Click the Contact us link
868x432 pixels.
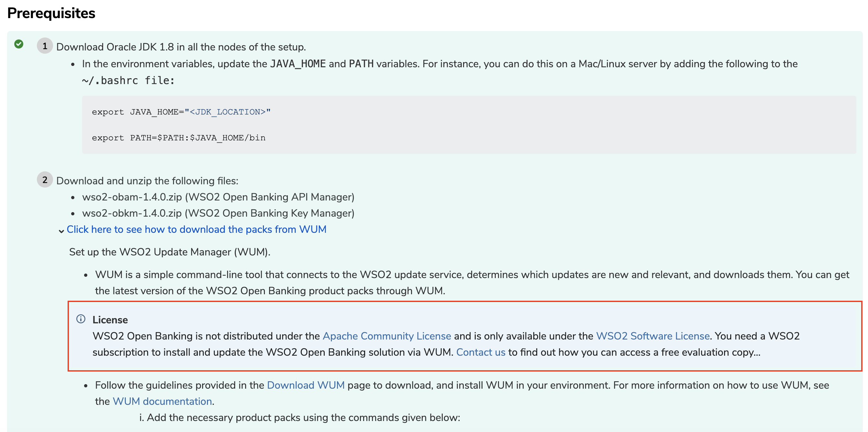[x=481, y=352]
